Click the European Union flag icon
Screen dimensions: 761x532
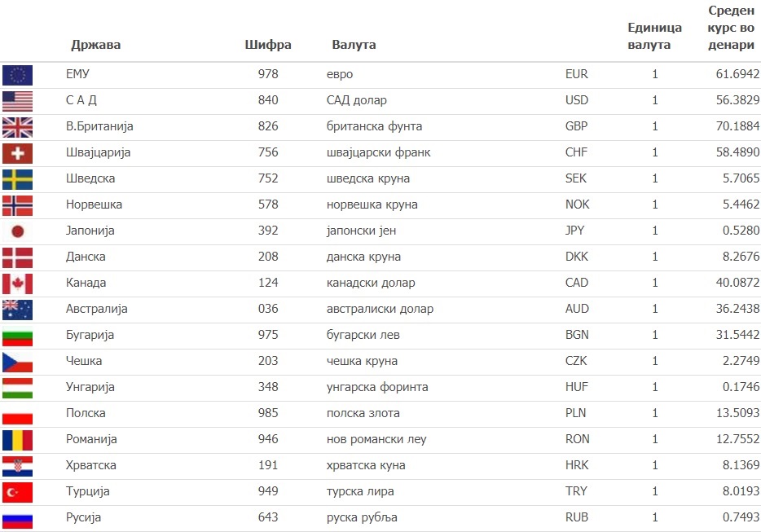17,75
